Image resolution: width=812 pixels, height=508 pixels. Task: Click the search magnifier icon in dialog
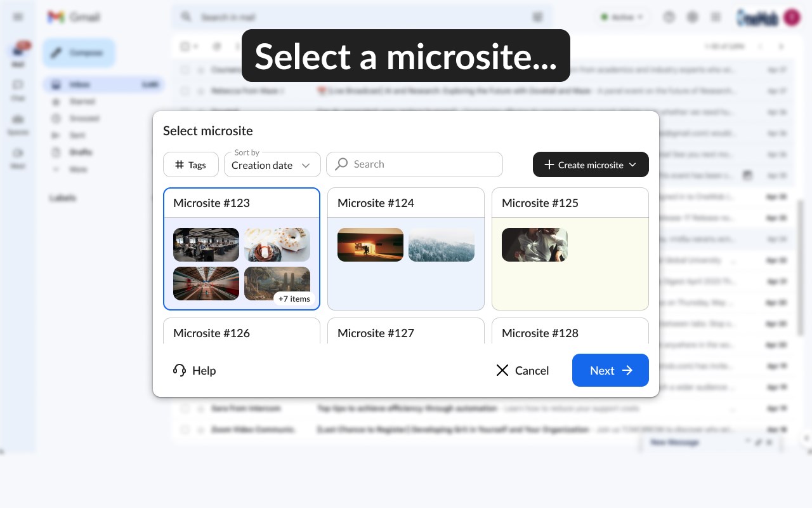click(341, 164)
